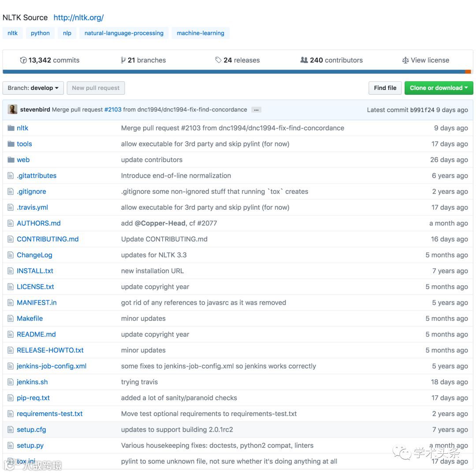The image size is (476, 474).
Task: Click the New pull request button
Action: [x=96, y=88]
